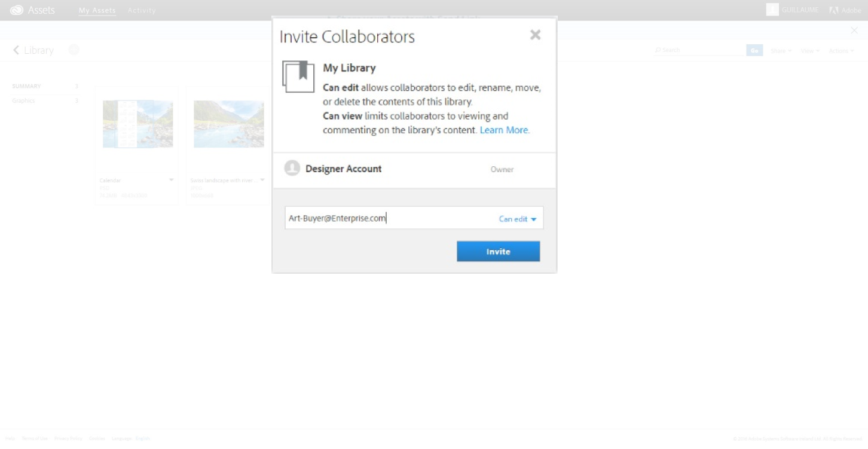Open the Swiss landscape image thumbnail
Screen dimensions: 868x449
(229, 124)
